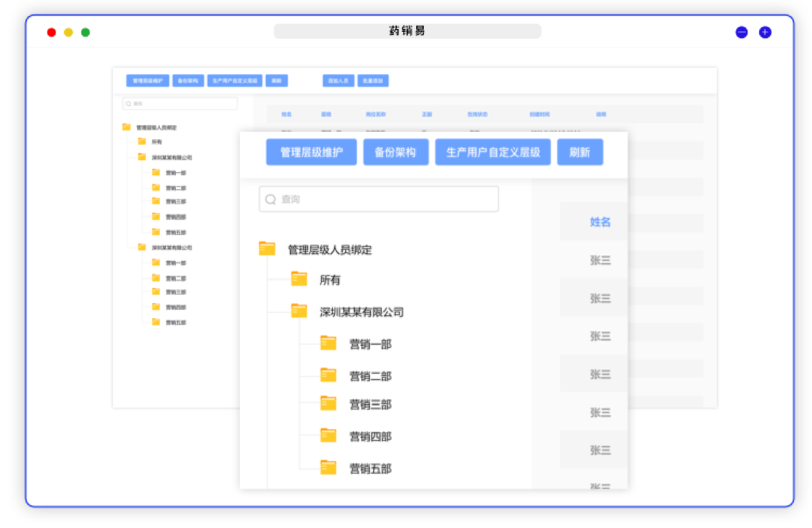Click the folder icon for enlarged 营销一部
The image size is (812, 528).
coord(328,343)
